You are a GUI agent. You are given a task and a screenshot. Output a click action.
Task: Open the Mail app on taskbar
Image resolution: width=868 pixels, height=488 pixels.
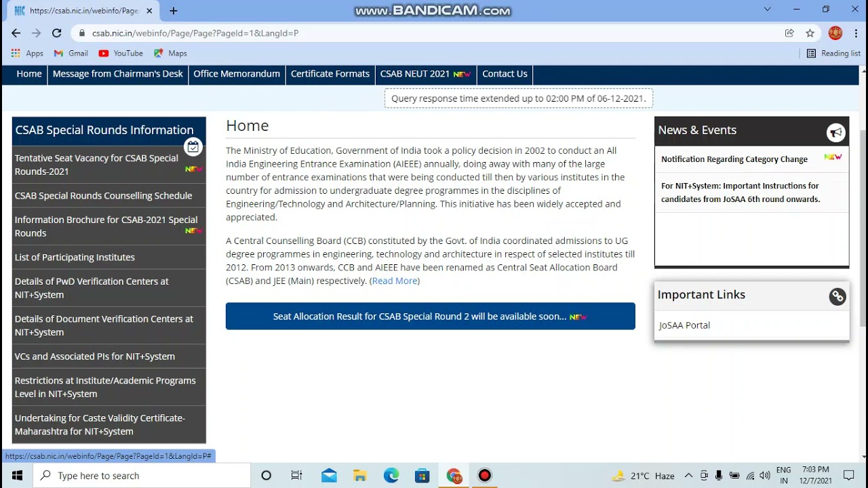pyautogui.click(x=329, y=475)
